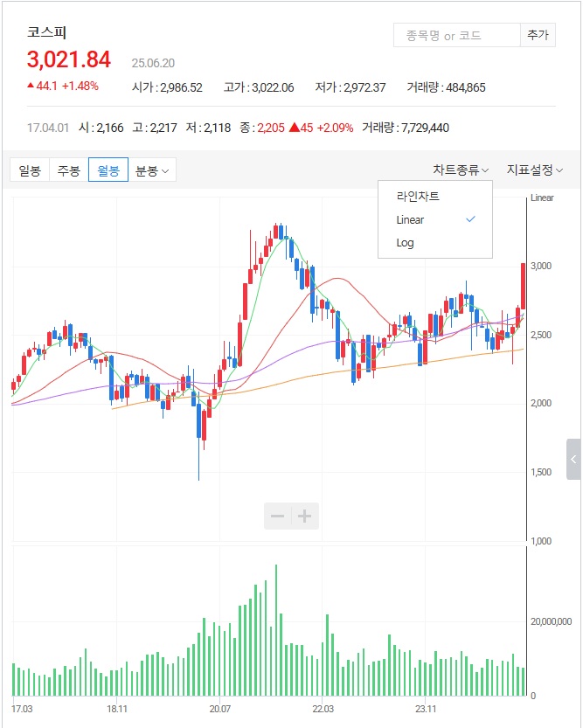Click the 22.03 time axis label
583x728 pixels.
[x=323, y=709]
